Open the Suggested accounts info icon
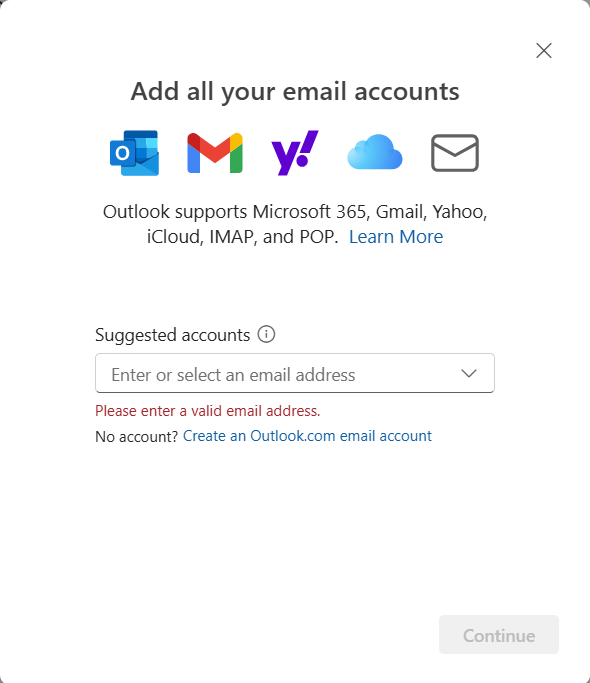The image size is (590, 683). pos(266,334)
